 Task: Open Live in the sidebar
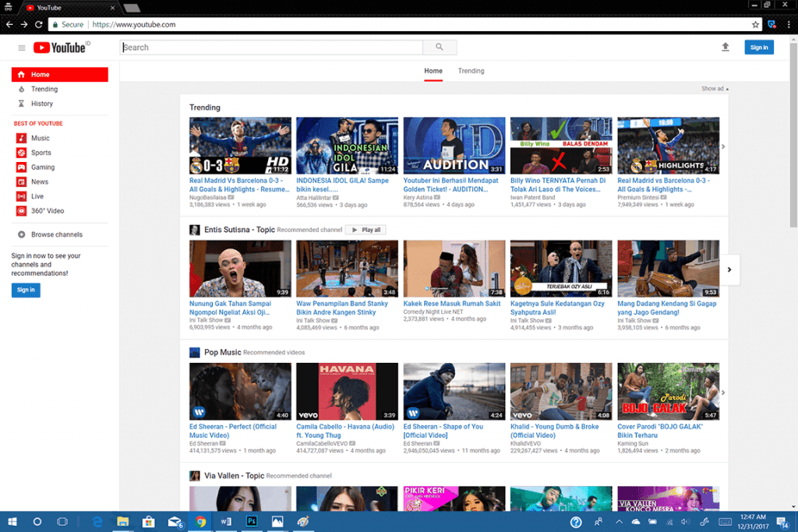pos(37,196)
